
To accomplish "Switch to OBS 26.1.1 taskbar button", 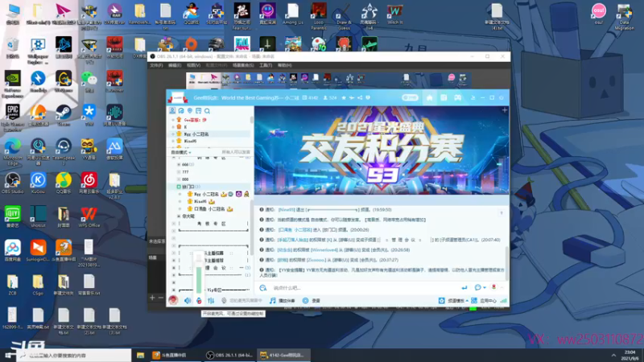I will coord(229,355).
